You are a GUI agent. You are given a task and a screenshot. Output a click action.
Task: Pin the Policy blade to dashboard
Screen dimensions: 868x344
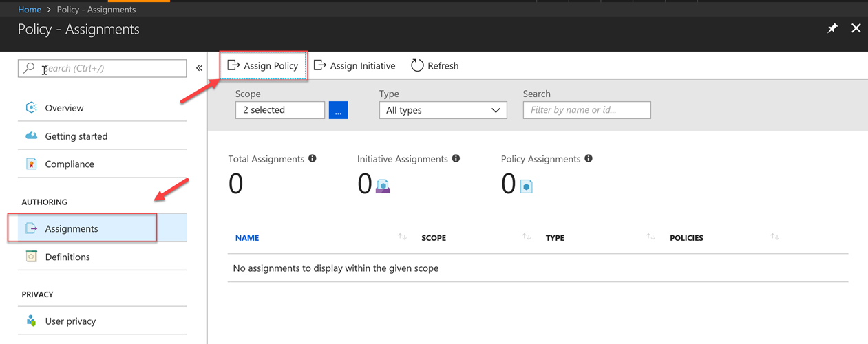pos(832,28)
